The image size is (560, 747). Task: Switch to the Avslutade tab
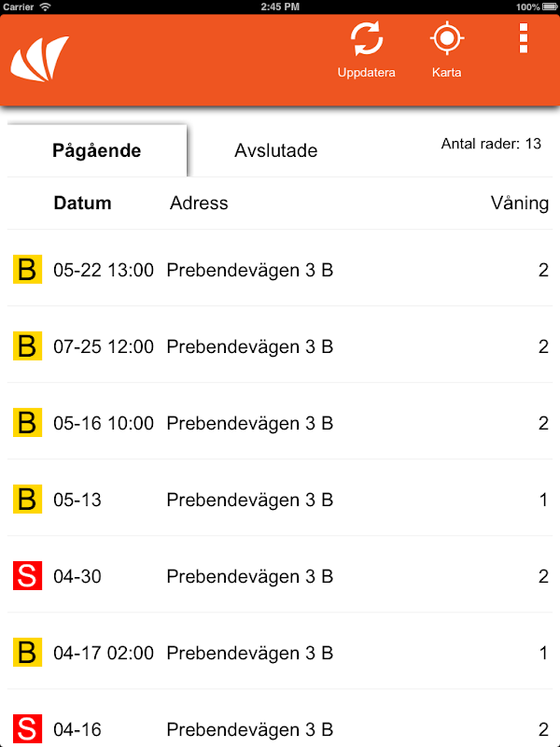coord(276,150)
